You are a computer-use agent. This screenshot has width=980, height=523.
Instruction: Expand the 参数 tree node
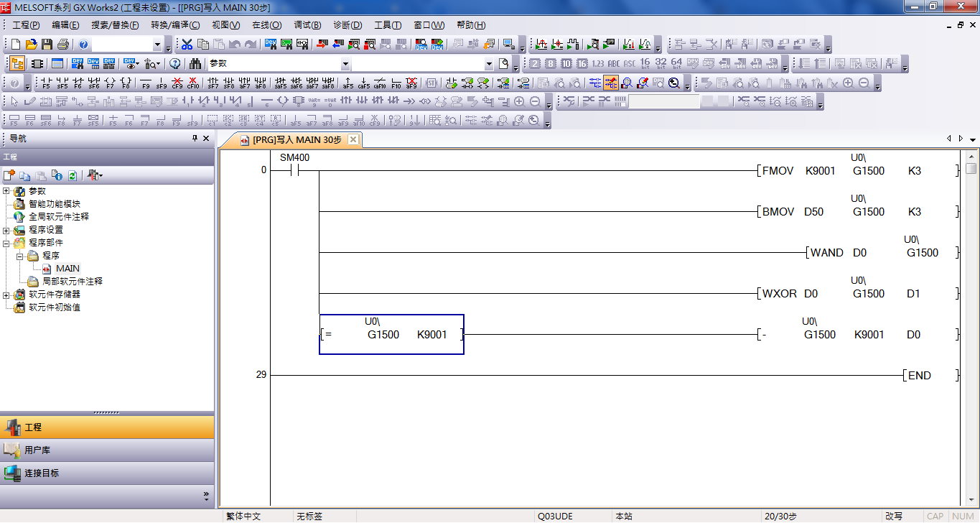point(7,191)
